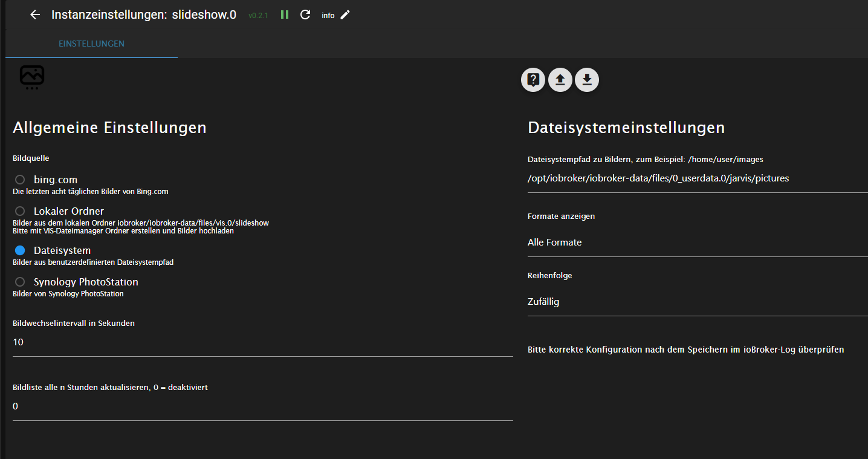Click the slideshow adapter logo
Viewport: 868px width, 459px height.
(x=32, y=77)
